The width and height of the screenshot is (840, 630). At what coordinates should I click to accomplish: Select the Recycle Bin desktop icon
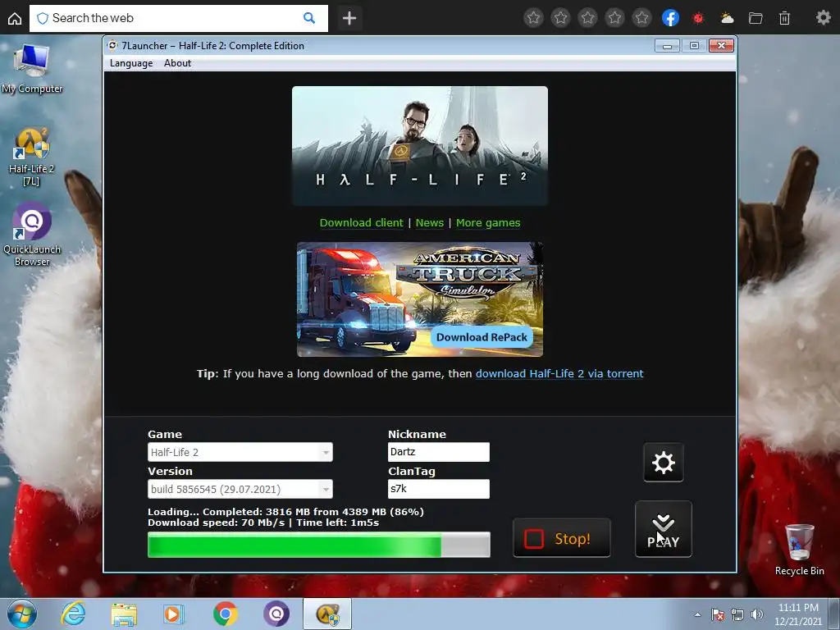click(799, 550)
